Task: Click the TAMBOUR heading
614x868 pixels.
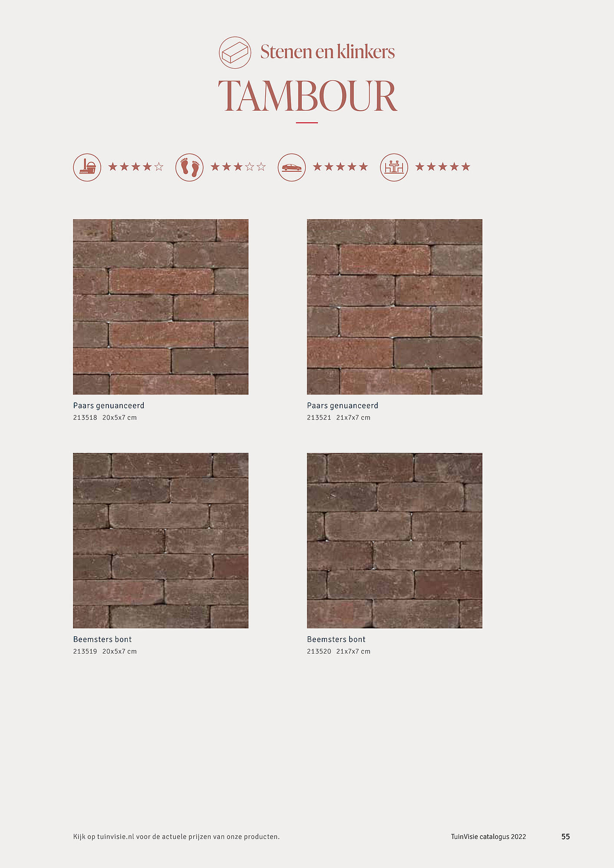Action: 307,96
